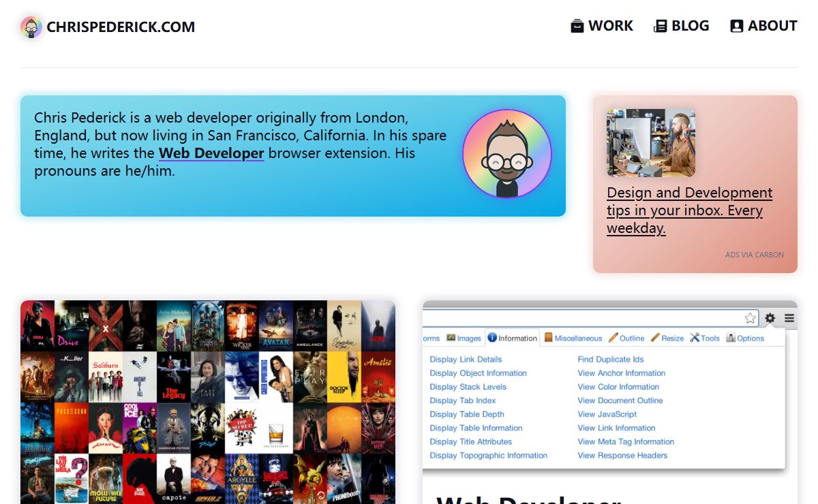Follow the Web Developer extension link
The image size is (818, 504).
211,153
